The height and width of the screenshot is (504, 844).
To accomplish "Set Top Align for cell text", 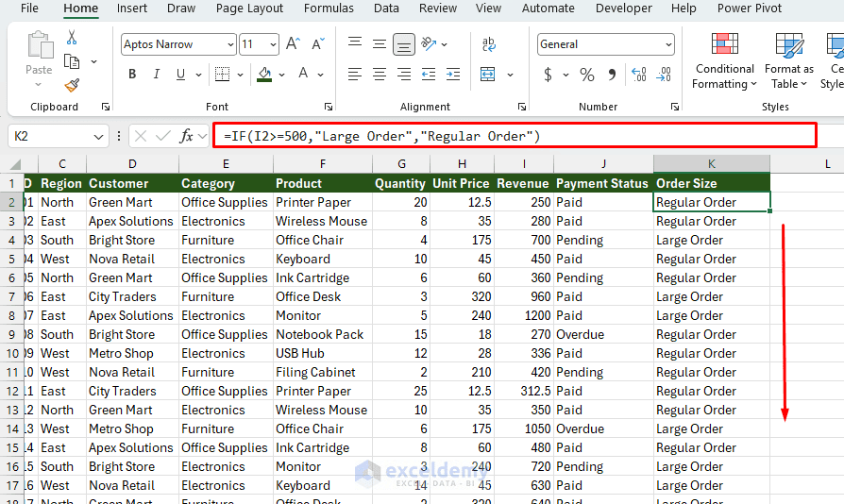I will [x=355, y=42].
